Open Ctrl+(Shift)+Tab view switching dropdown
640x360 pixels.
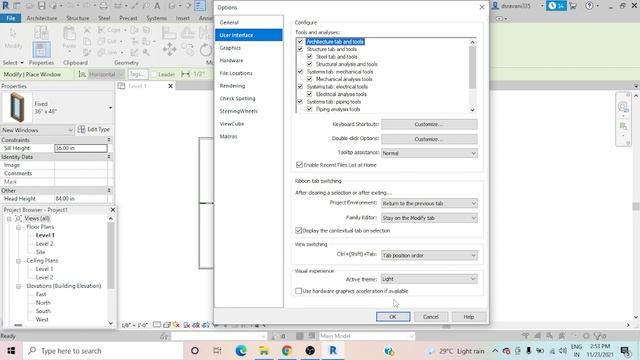[429, 256]
